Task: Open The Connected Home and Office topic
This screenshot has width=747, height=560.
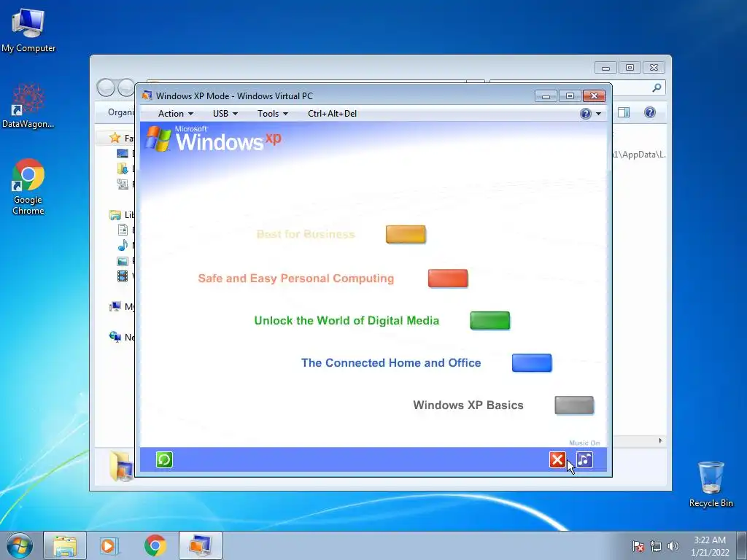Action: pyautogui.click(x=391, y=363)
